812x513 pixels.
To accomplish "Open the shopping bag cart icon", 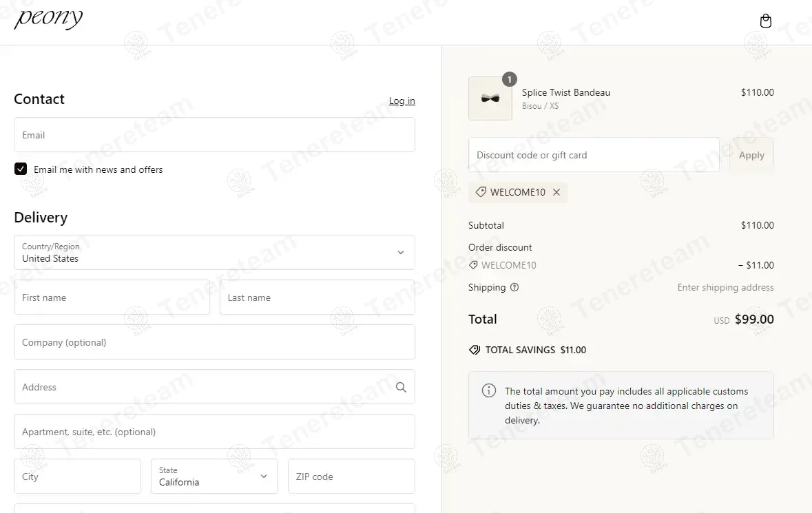I will (x=765, y=21).
